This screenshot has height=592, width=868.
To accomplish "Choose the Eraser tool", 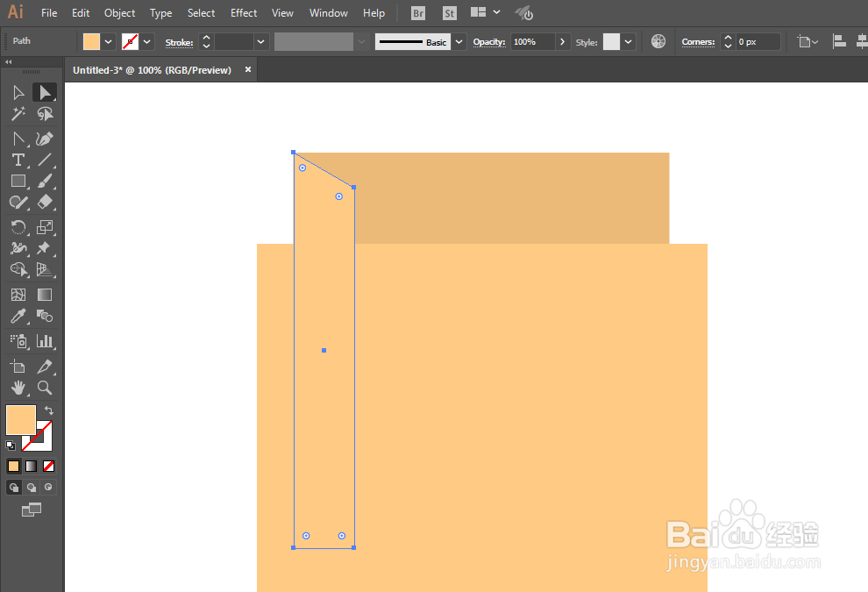I will 45,202.
